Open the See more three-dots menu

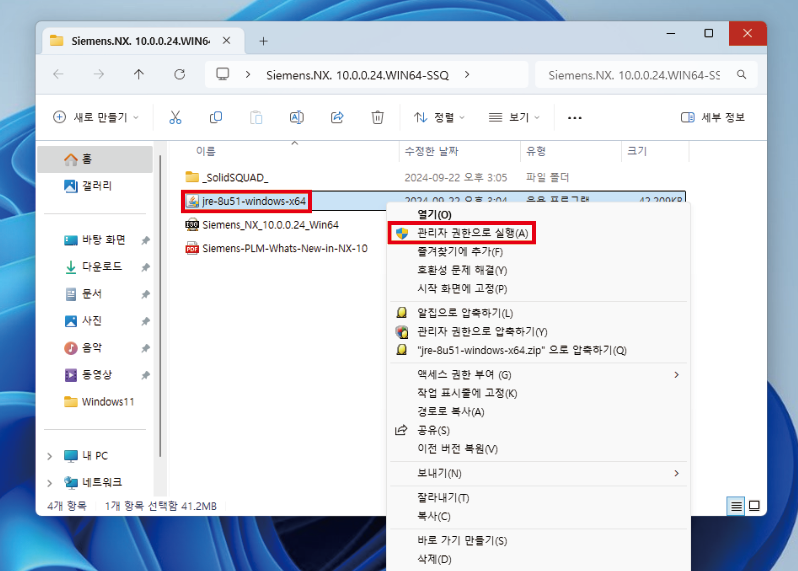point(575,118)
